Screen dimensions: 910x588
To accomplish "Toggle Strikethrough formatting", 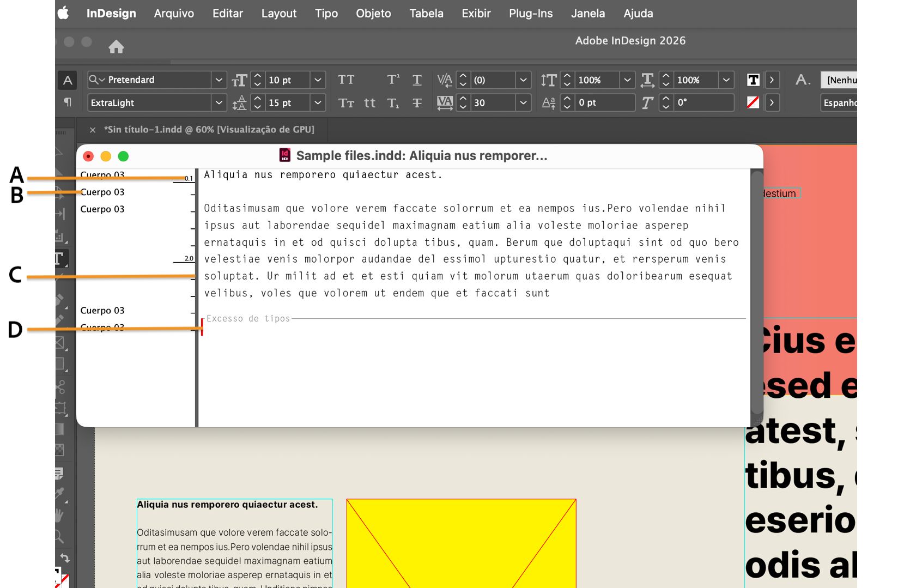I will [x=417, y=103].
